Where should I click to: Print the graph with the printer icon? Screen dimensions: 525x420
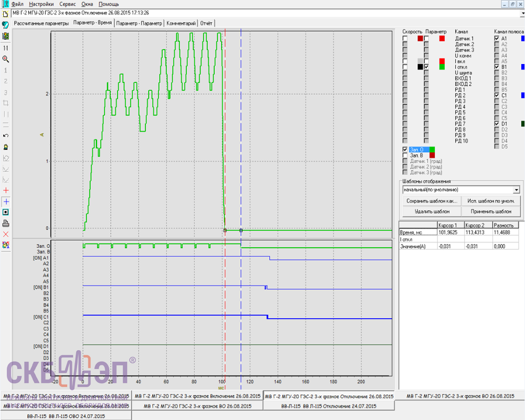click(5, 224)
